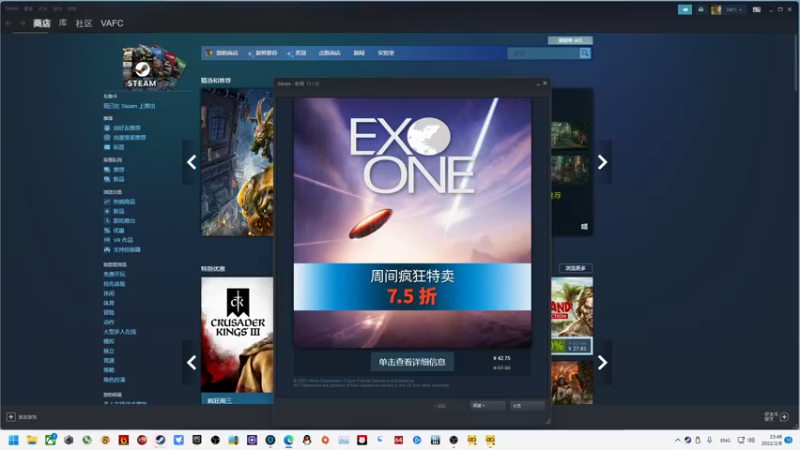The image size is (800, 450).
Task: Open Microsoft Edge from the taskbar
Action: point(289,440)
